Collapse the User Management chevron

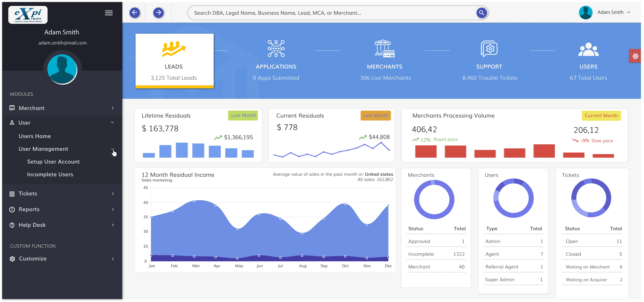click(x=113, y=149)
